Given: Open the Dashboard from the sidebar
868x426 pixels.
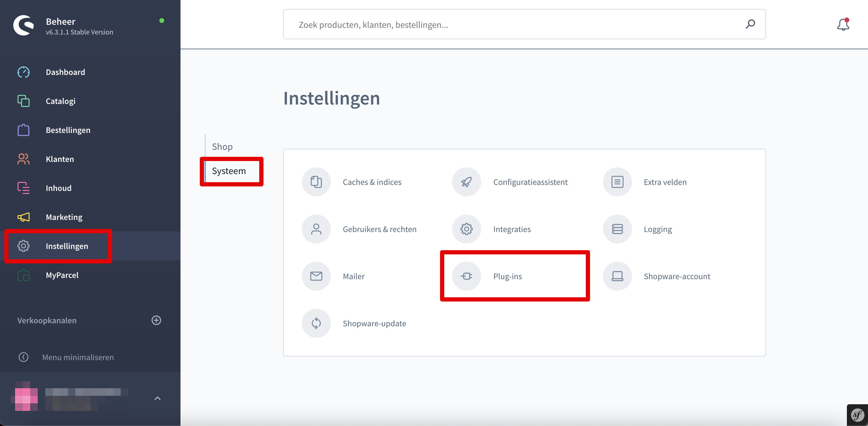Looking at the screenshot, I should click(x=23, y=72).
